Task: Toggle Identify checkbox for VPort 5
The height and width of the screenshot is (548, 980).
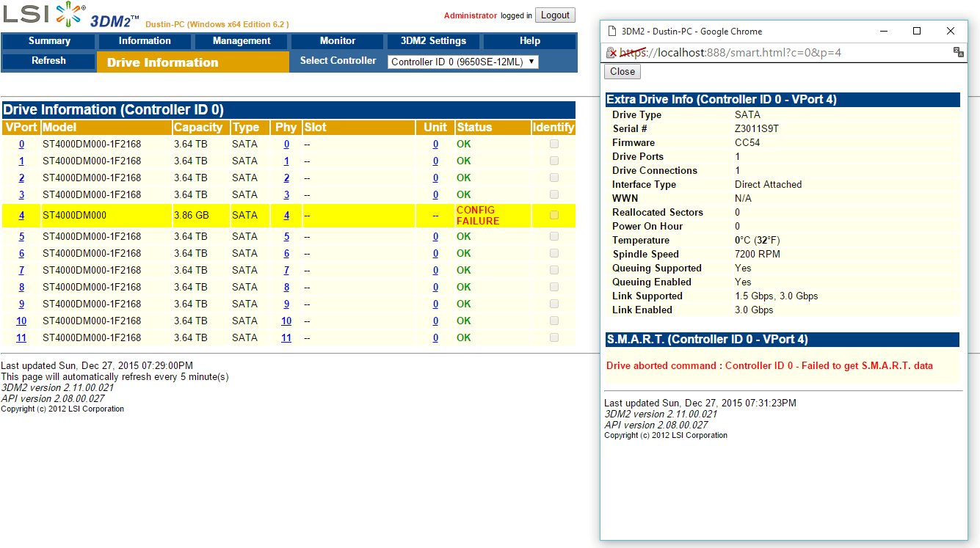Action: (x=554, y=236)
